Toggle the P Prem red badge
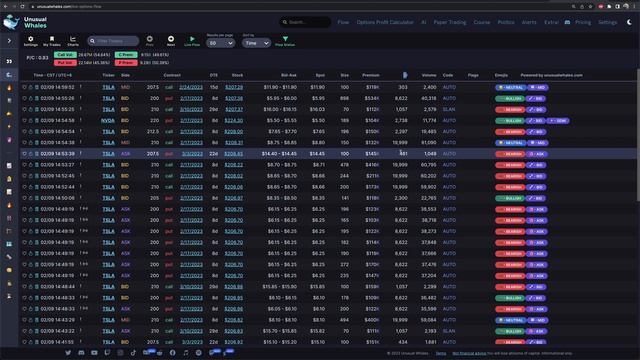Screen dimensions: 640x360 click(x=126, y=63)
